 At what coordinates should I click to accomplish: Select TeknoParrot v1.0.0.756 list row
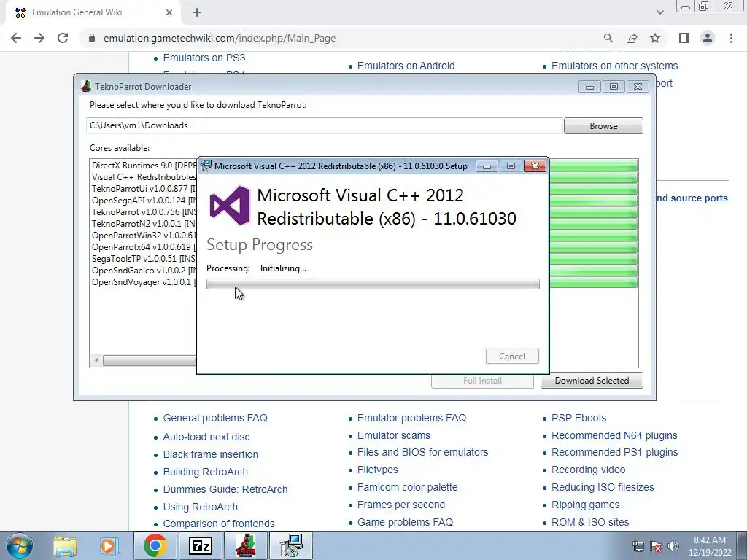tap(144, 212)
